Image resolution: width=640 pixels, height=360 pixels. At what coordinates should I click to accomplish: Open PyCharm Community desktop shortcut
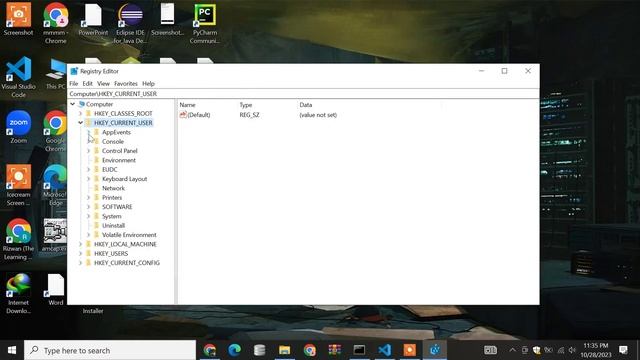tap(205, 22)
